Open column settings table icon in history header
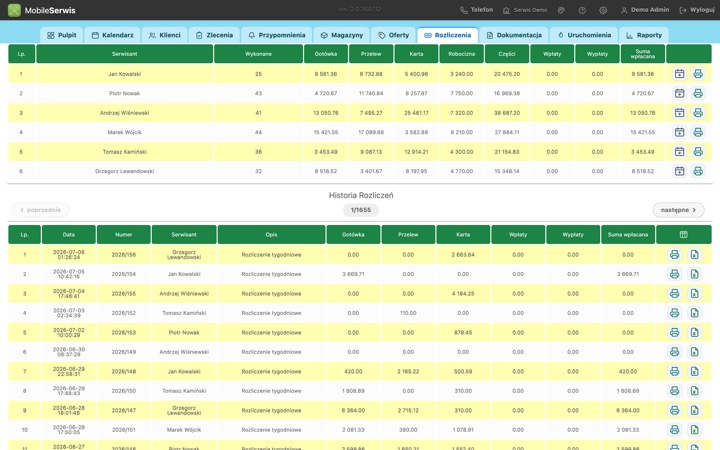720x450 pixels. click(x=683, y=235)
